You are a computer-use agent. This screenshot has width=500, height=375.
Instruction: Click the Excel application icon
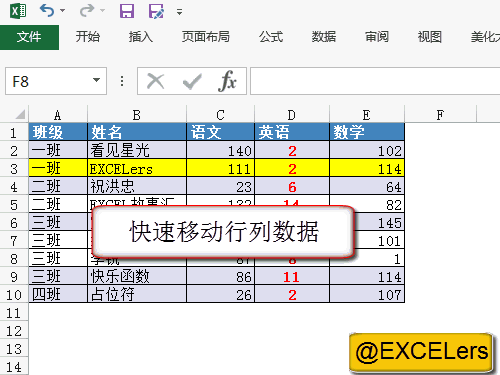pos(18,11)
